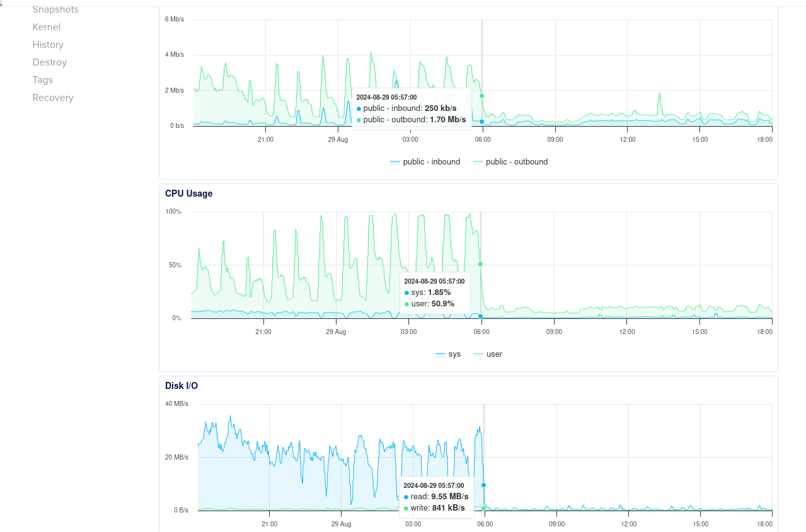
Task: Click the 12:00 tick on CPU chart axis
Action: pos(626,332)
